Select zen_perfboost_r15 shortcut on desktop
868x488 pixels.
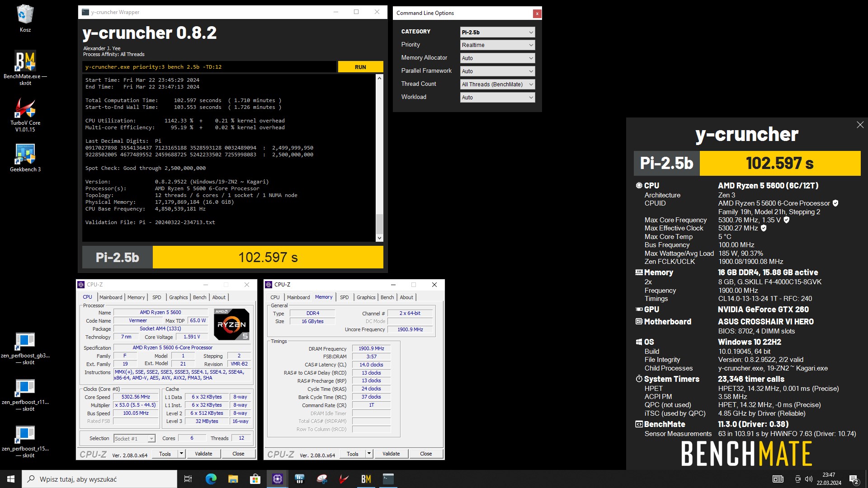[x=25, y=442]
